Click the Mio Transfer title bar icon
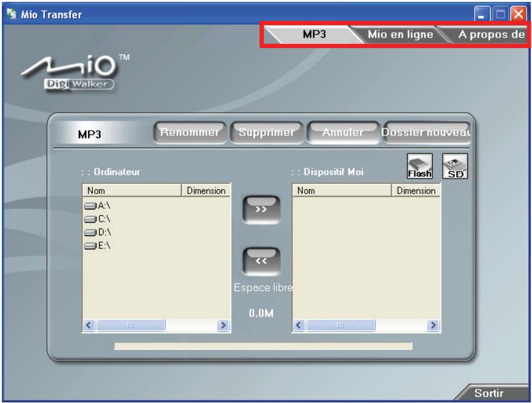The height and width of the screenshot is (403, 532). 12,14
